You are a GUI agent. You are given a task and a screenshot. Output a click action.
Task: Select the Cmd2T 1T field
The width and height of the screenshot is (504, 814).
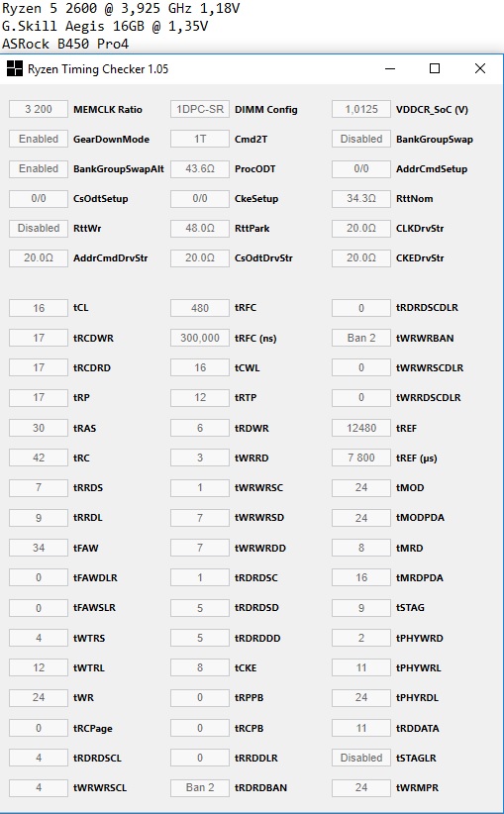click(x=200, y=139)
